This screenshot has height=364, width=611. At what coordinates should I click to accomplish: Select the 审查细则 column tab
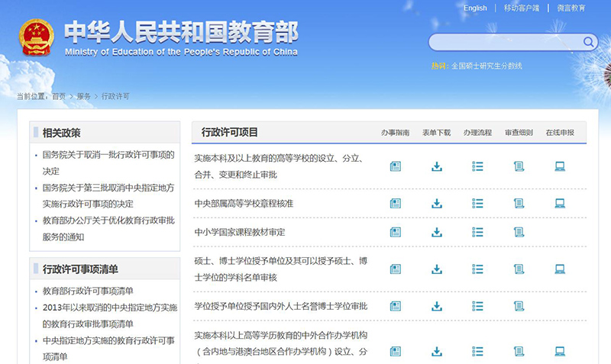pos(519,133)
